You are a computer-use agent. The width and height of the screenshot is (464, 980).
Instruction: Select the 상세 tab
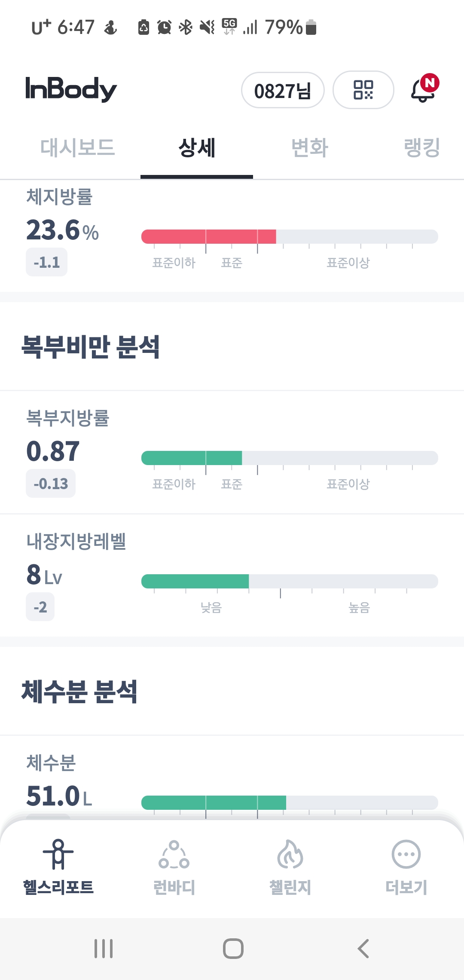(197, 147)
